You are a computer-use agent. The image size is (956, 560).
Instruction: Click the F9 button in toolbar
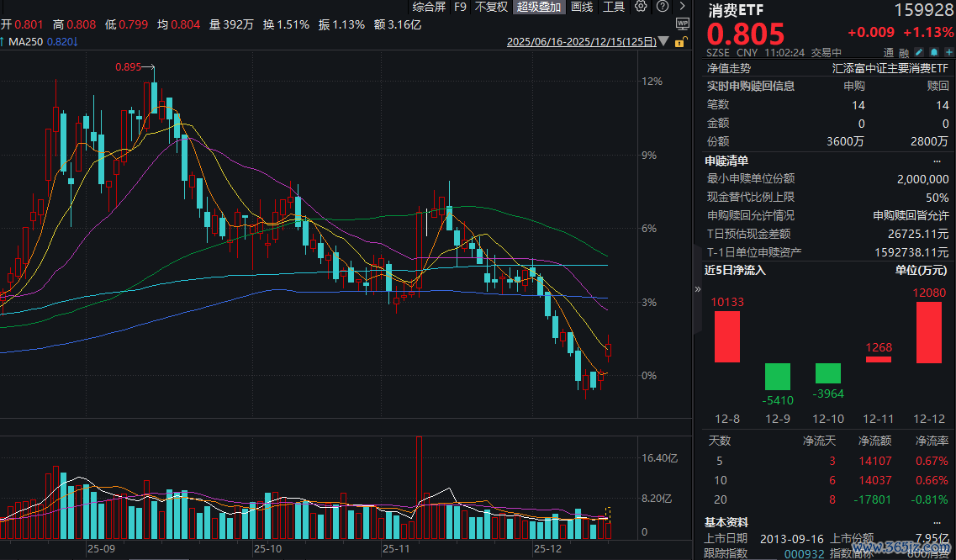pyautogui.click(x=460, y=7)
